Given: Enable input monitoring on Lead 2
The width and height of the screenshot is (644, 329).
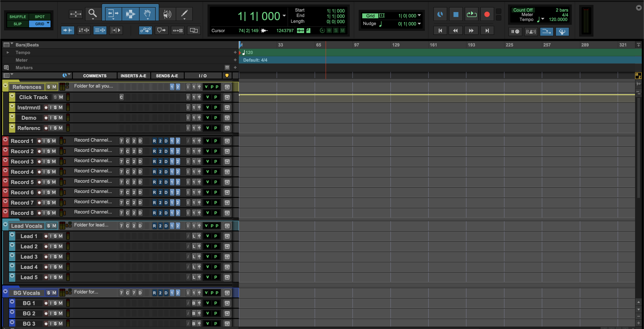Looking at the screenshot, I should pyautogui.click(x=51, y=246).
